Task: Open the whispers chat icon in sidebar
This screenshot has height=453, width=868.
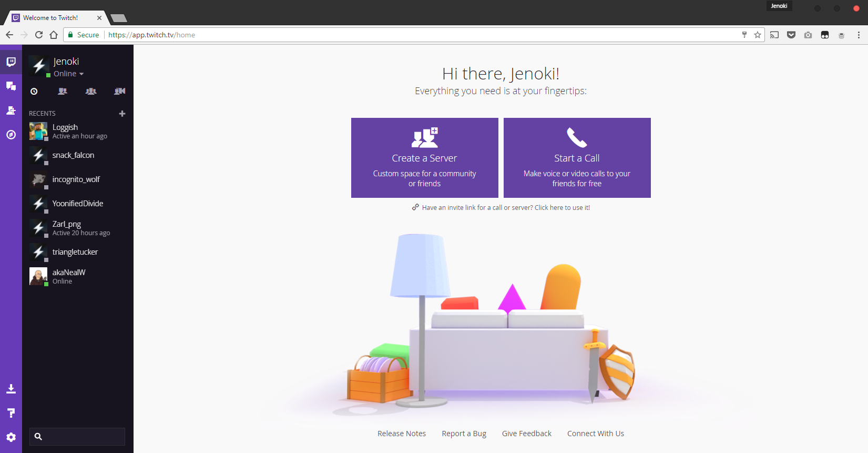Action: point(11,86)
